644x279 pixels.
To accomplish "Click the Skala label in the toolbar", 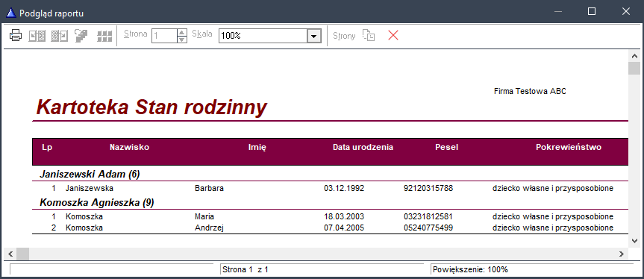I will coord(202,34).
